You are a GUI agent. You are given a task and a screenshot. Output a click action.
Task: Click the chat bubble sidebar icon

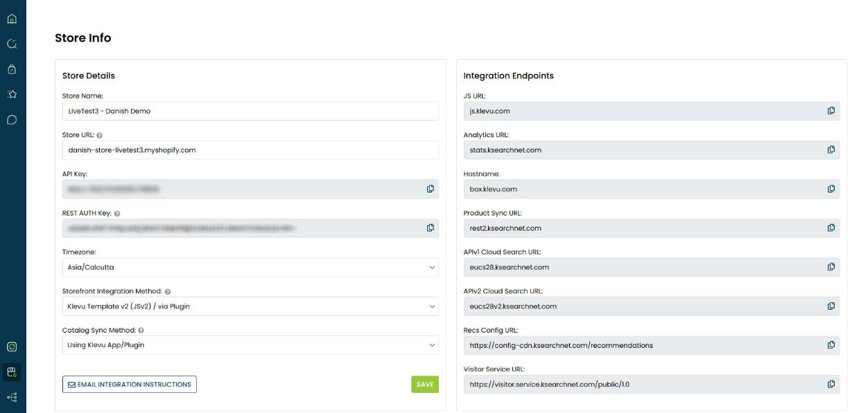(12, 120)
